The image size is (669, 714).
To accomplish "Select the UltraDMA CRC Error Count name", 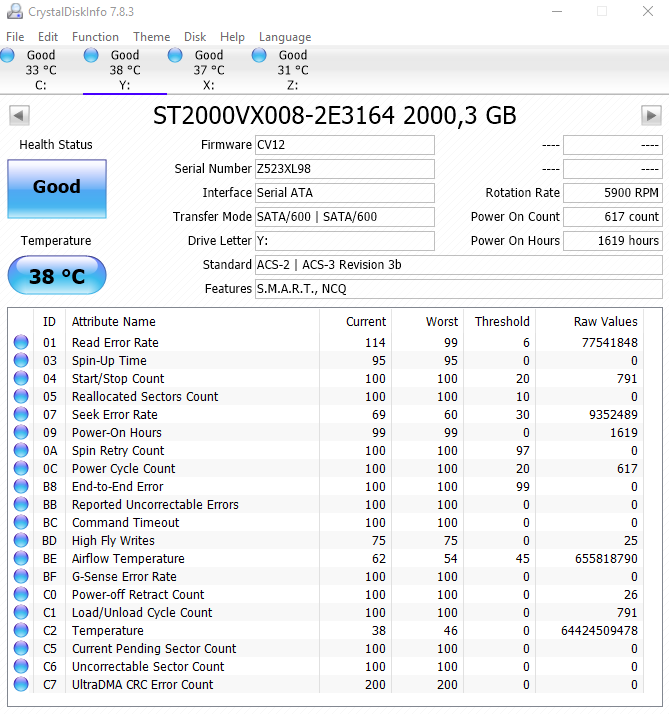I will pos(143,684).
